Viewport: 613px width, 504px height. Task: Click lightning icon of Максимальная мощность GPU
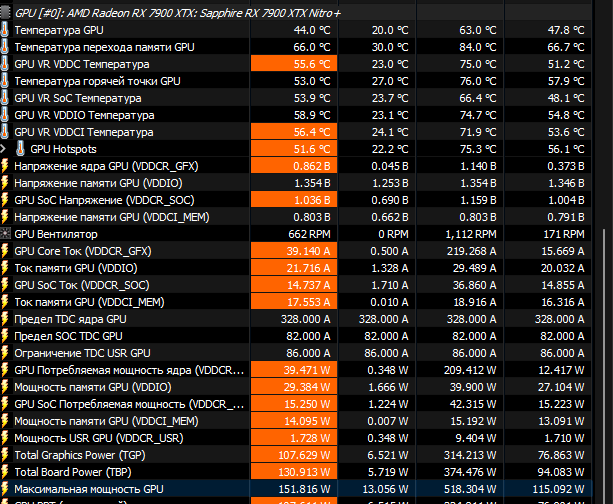pyautogui.click(x=5, y=489)
